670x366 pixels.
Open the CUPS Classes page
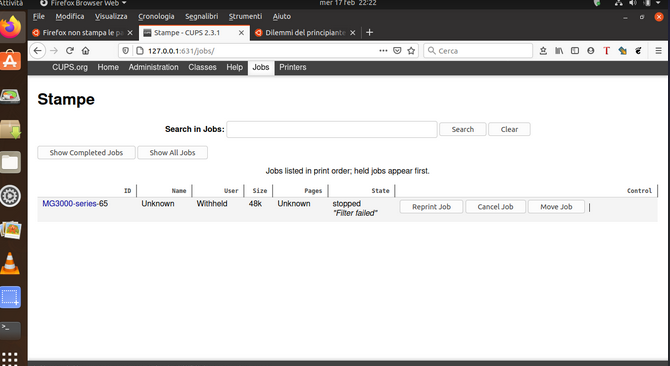pos(202,67)
